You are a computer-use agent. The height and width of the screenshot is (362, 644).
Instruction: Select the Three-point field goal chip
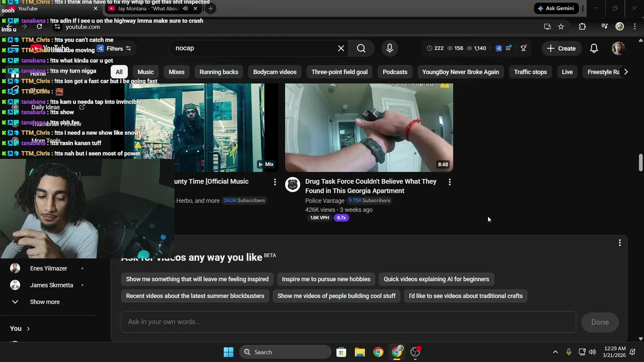[x=340, y=72]
